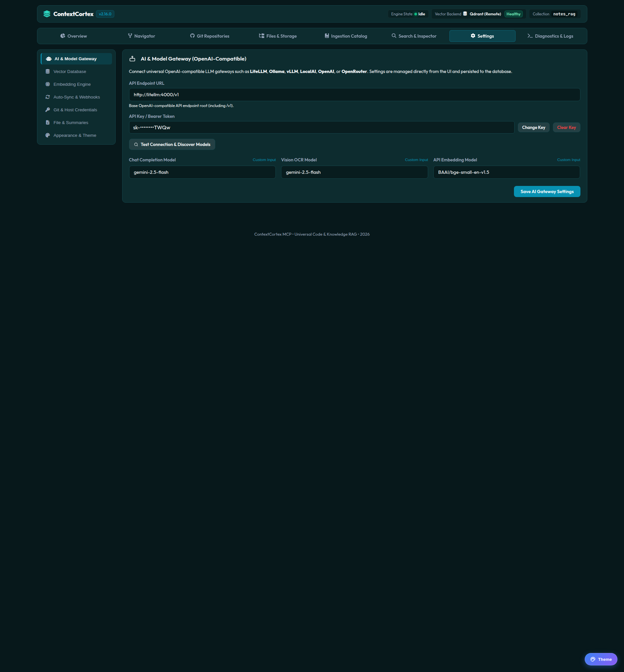Click Test Connection & Discover Models
This screenshot has width=624, height=672.
pos(172,144)
